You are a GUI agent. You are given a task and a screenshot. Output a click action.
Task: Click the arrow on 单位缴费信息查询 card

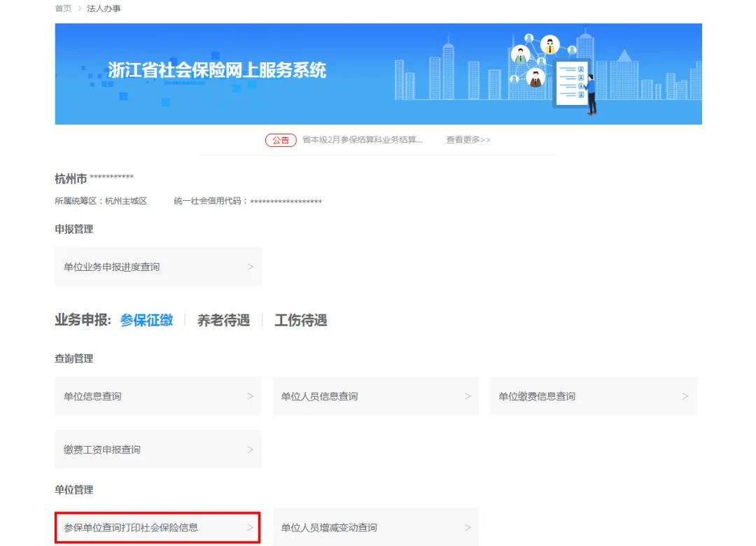coord(685,395)
